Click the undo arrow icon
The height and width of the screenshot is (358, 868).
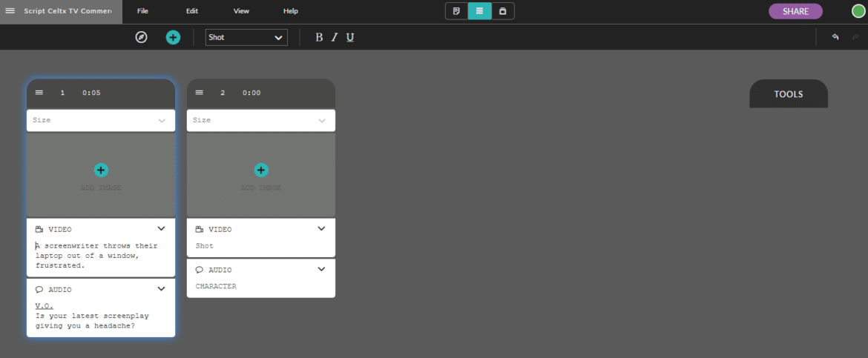(x=835, y=37)
